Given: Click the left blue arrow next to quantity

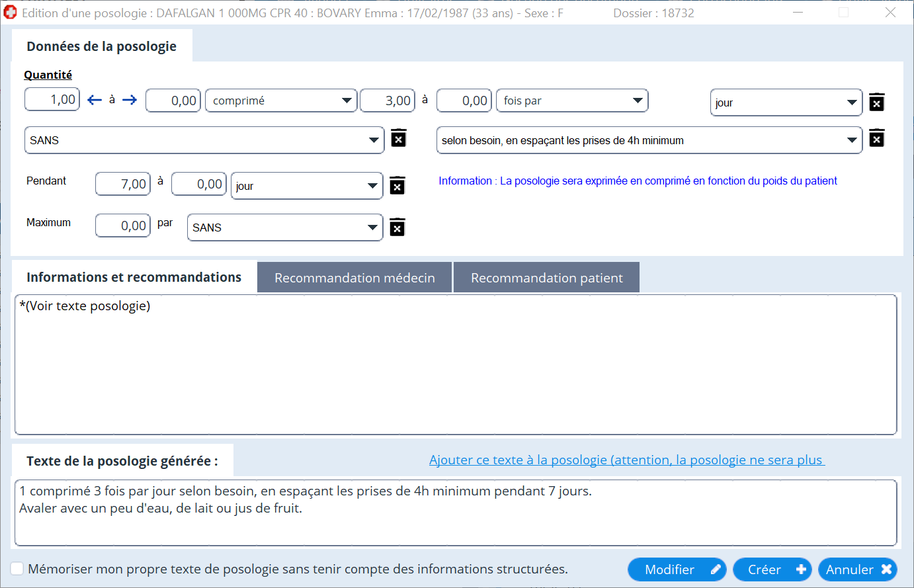Looking at the screenshot, I should click(95, 100).
